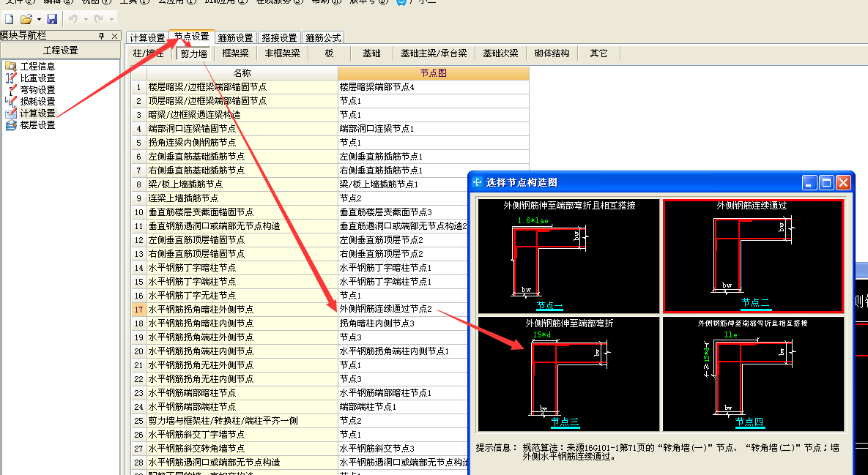Click row number 17 header cell
This screenshot has height=475, width=868.
[138, 309]
